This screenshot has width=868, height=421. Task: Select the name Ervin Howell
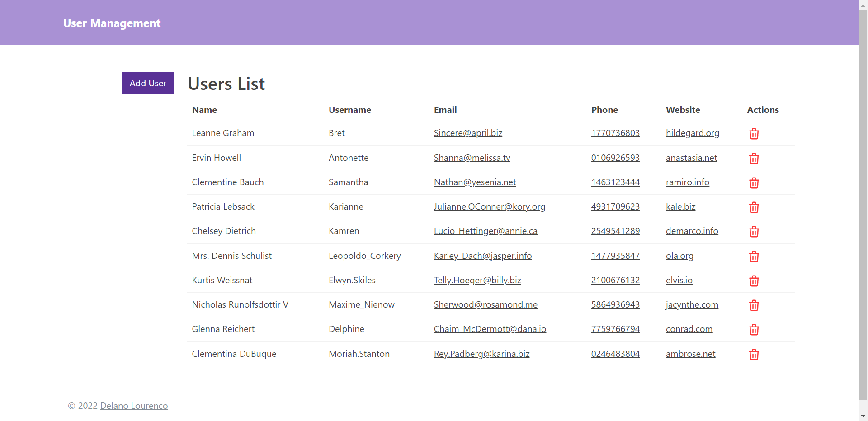216,158
